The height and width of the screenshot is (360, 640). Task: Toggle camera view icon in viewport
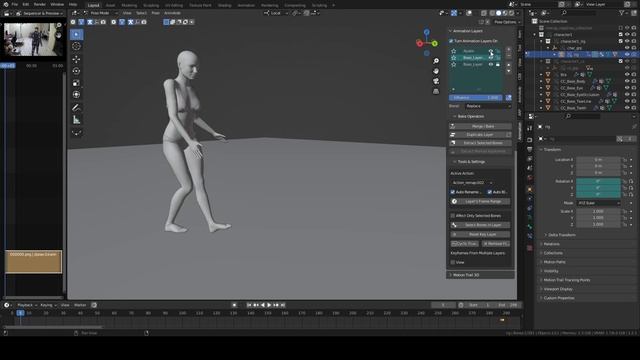tap(436, 81)
